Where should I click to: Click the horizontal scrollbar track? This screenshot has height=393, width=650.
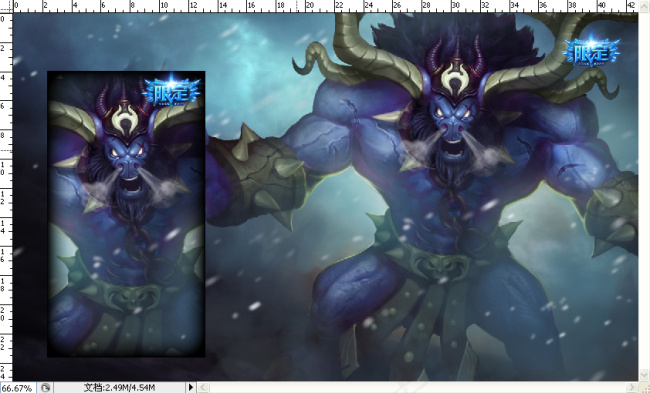pos(418,388)
